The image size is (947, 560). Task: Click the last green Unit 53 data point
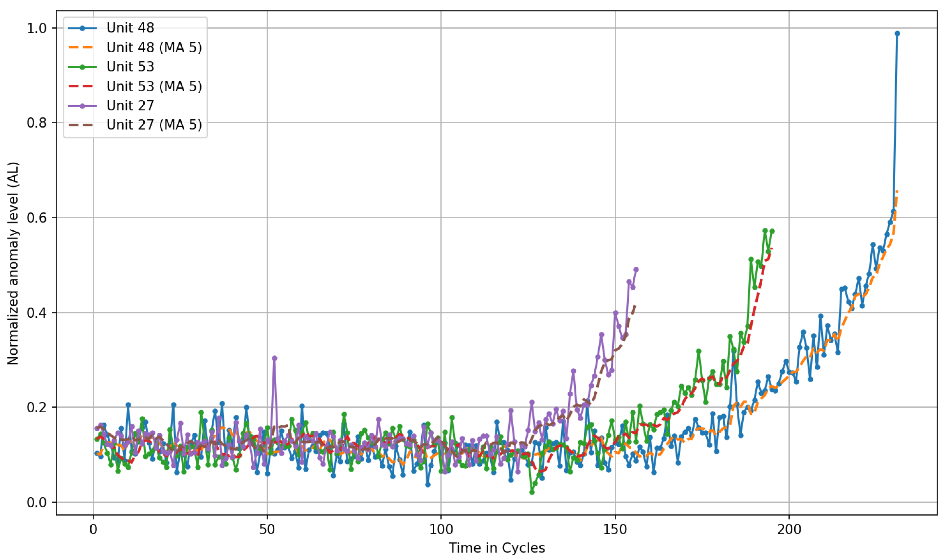tap(772, 231)
